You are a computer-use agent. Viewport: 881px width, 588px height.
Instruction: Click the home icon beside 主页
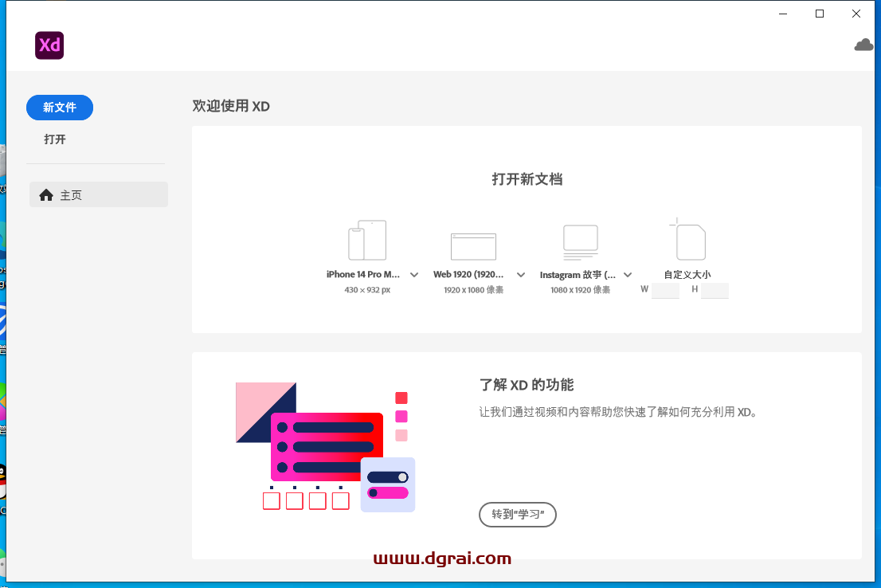(46, 195)
